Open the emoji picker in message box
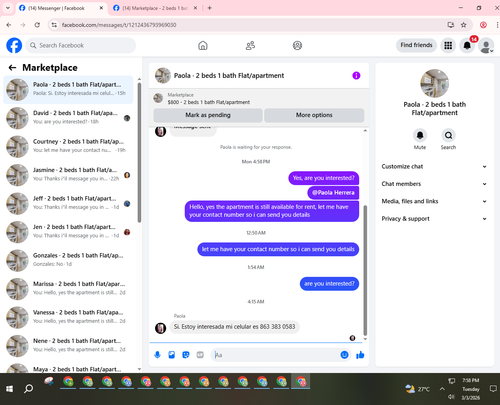500x405 pixels. (344, 355)
